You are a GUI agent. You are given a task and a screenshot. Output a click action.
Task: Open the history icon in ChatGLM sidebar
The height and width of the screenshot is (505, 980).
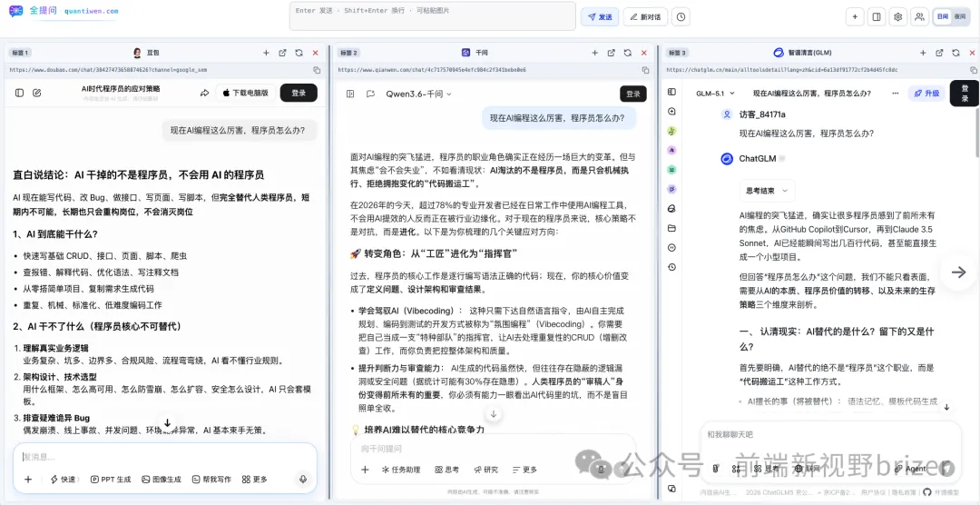[671, 267]
